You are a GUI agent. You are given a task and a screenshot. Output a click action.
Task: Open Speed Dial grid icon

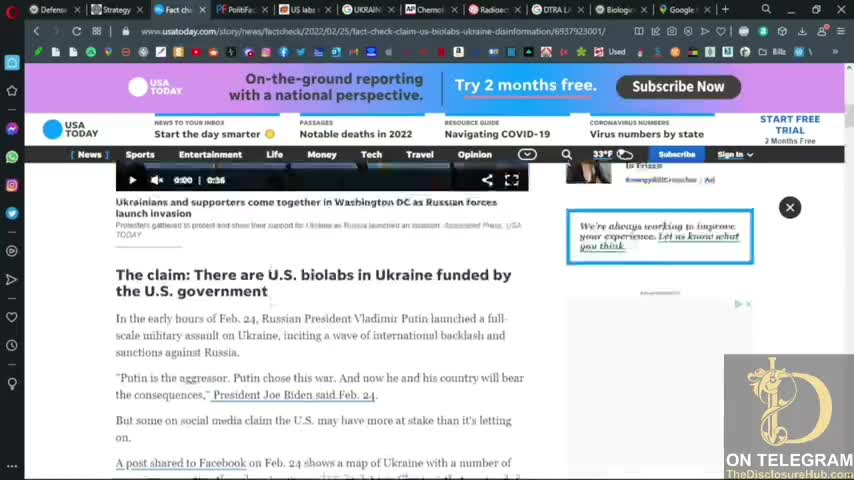pyautogui.click(x=97, y=32)
